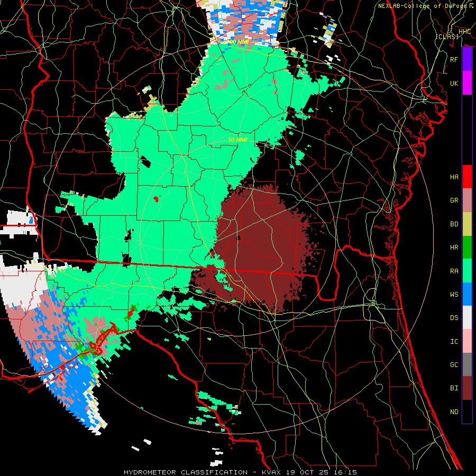This screenshot has width=476, height=476.
Task: Click the HHC product label
Action: 464,32
